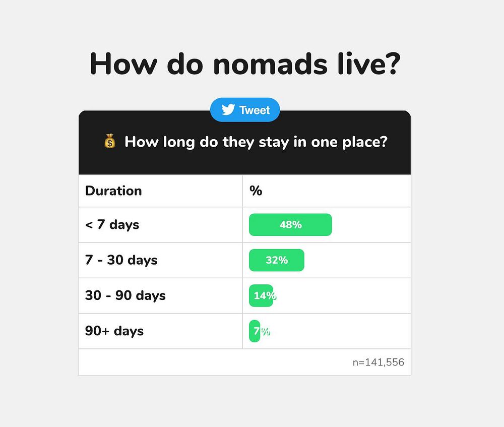
Task: Click the 'How do nomads live?' heading
Action: (x=245, y=64)
